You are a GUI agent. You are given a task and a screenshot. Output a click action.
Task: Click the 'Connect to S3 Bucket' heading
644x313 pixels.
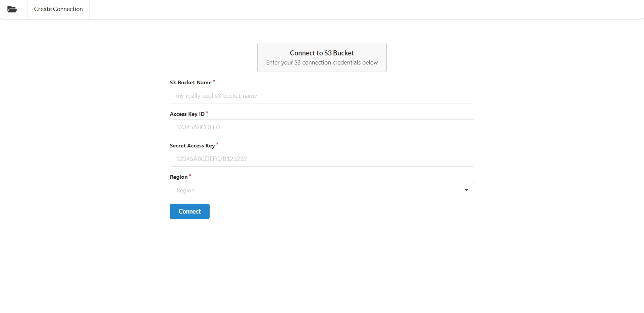[322, 53]
